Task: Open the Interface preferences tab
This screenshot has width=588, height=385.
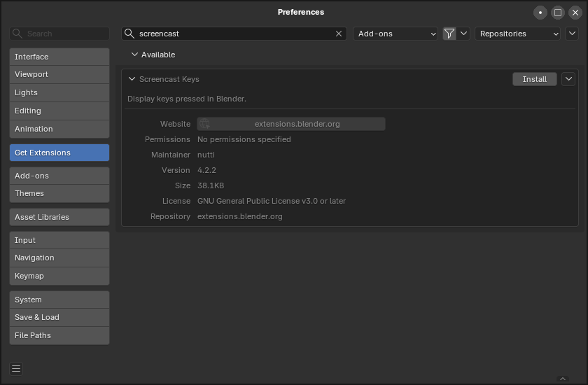Action: tap(59, 57)
